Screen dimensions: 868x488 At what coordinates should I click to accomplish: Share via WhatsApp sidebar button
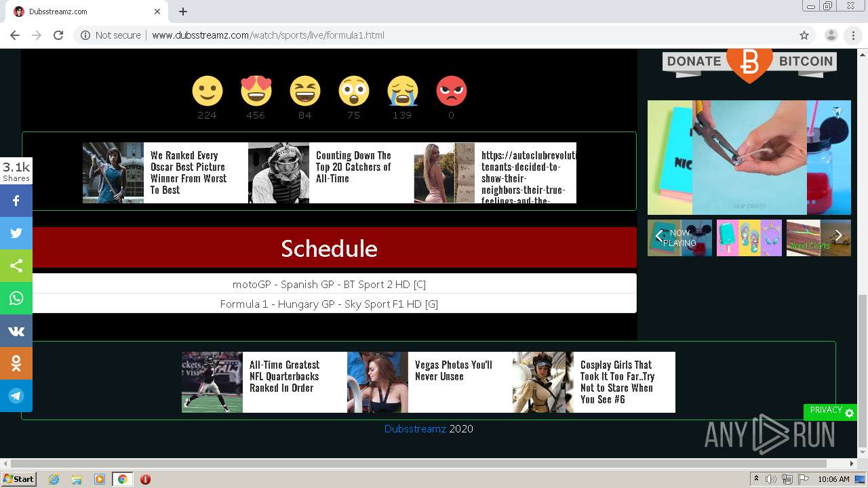(x=16, y=298)
